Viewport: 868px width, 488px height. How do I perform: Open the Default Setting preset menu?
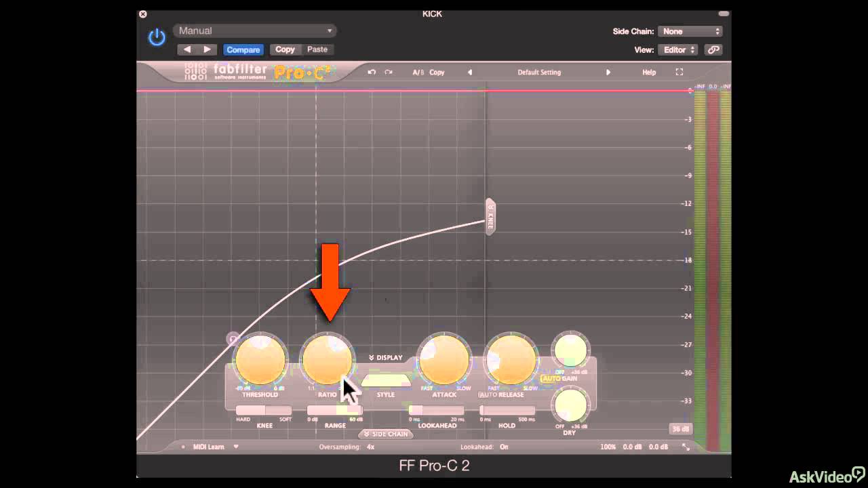click(539, 72)
